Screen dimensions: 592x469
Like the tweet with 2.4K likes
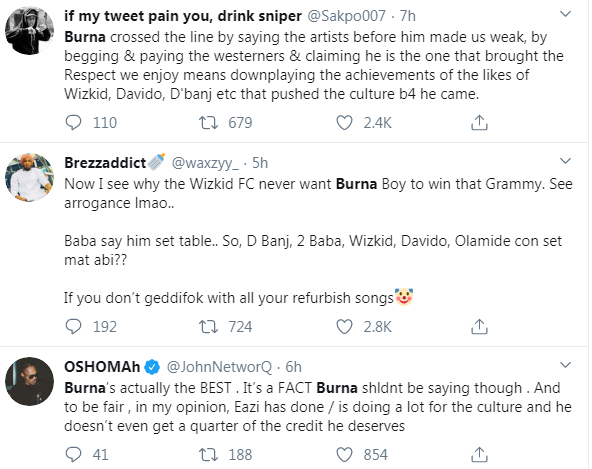pyautogui.click(x=344, y=123)
